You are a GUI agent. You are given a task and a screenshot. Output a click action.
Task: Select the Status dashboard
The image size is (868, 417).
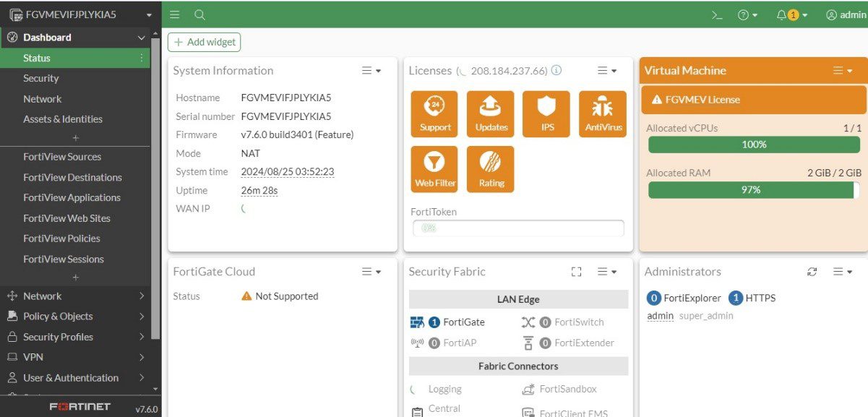(x=75, y=58)
